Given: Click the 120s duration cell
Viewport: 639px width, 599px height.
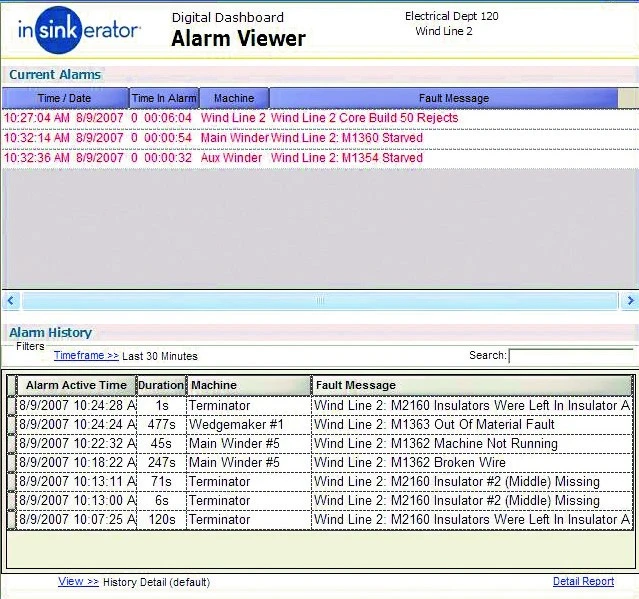Looking at the screenshot, I should pyautogui.click(x=161, y=520).
